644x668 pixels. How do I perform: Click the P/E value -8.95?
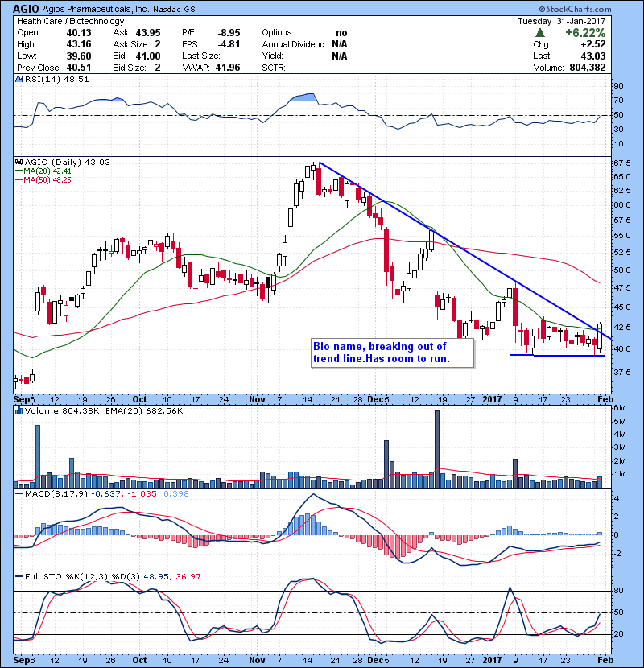(229, 33)
